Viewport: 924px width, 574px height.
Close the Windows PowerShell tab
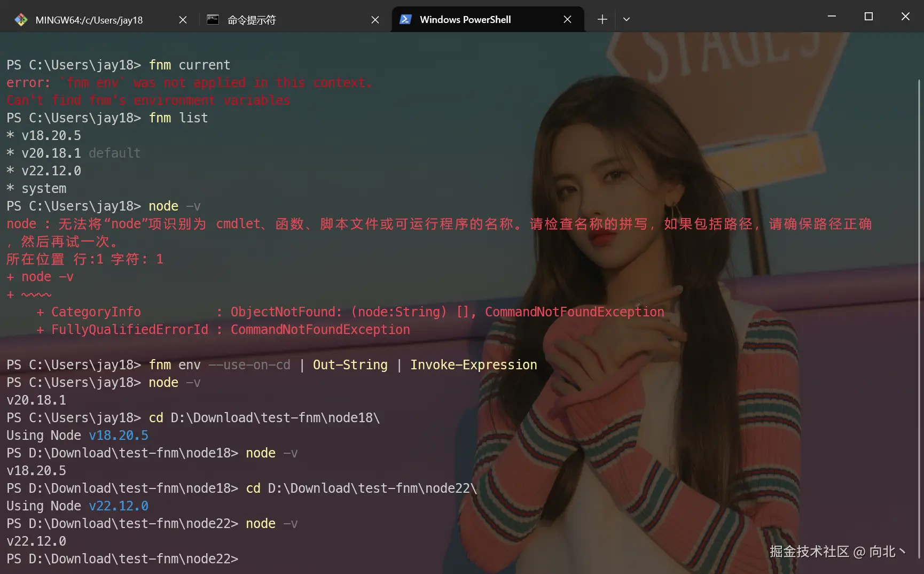(x=567, y=19)
